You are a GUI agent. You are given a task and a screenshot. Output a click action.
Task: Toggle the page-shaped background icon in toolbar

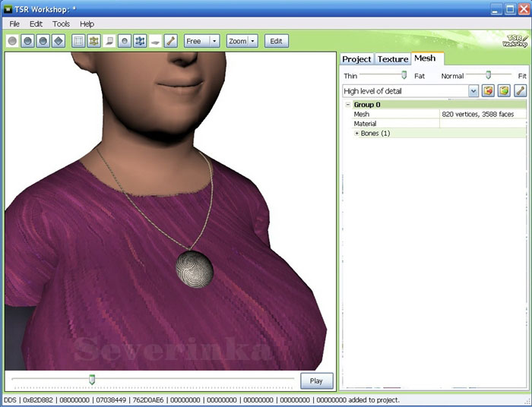pyautogui.click(x=109, y=41)
